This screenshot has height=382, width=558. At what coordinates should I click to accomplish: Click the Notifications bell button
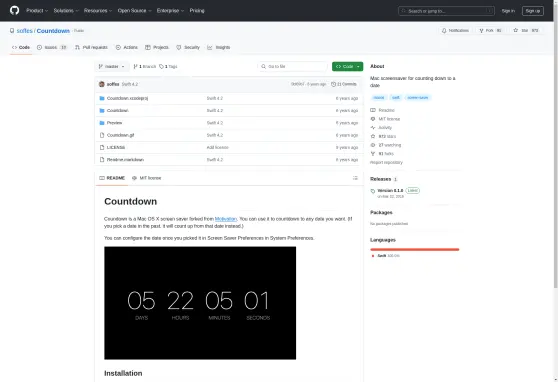(455, 31)
